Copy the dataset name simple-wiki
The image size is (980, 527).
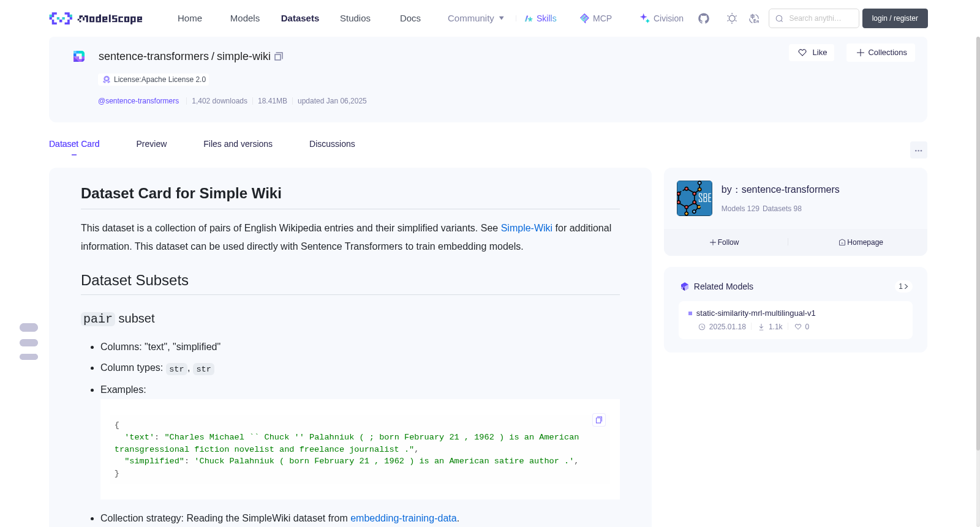tap(279, 56)
